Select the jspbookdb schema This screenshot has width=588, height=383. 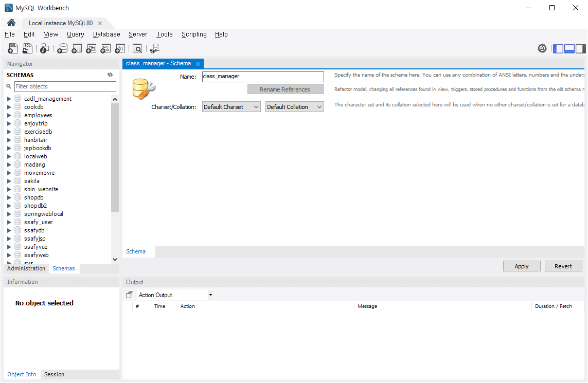click(38, 148)
